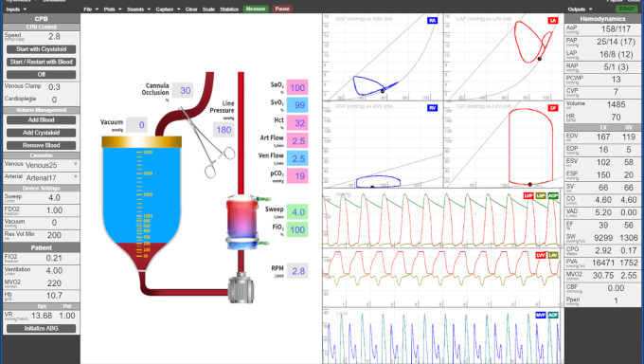644x364 pixels.
Task: Click the RA label on atrial plot
Action: (432, 20)
